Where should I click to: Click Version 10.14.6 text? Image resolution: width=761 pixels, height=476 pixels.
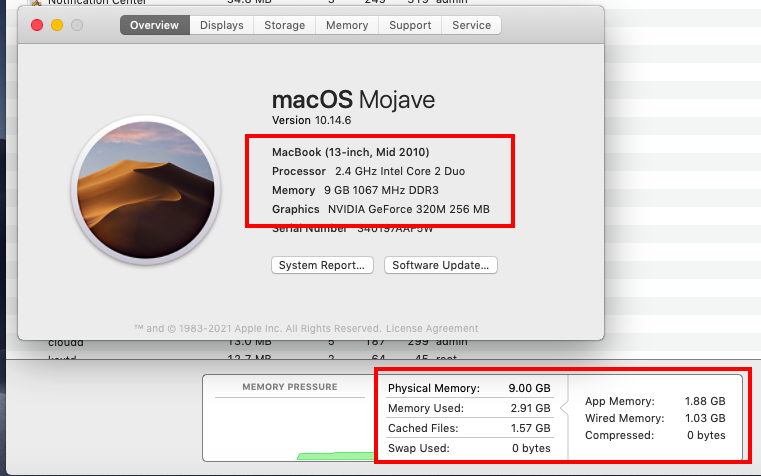pyautogui.click(x=311, y=120)
